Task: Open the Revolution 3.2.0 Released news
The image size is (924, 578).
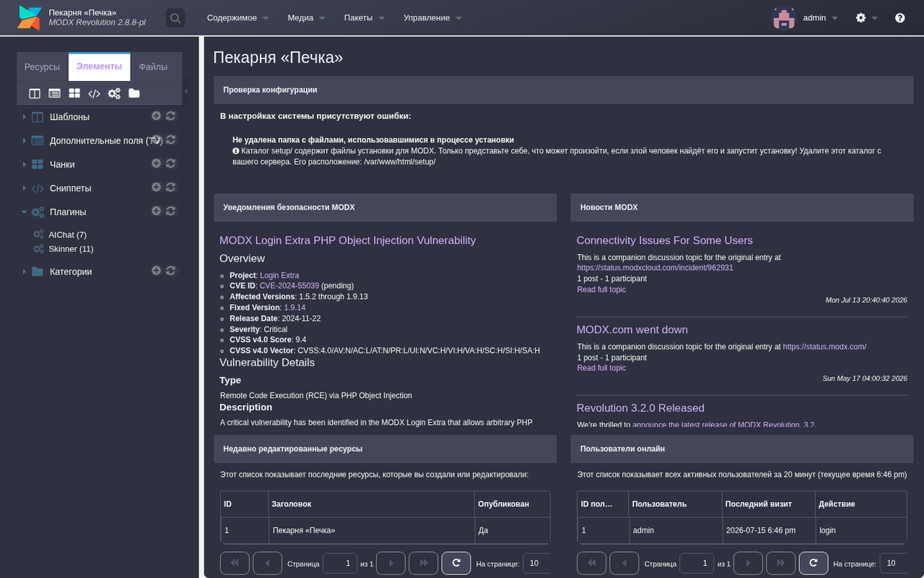Action: (x=640, y=408)
